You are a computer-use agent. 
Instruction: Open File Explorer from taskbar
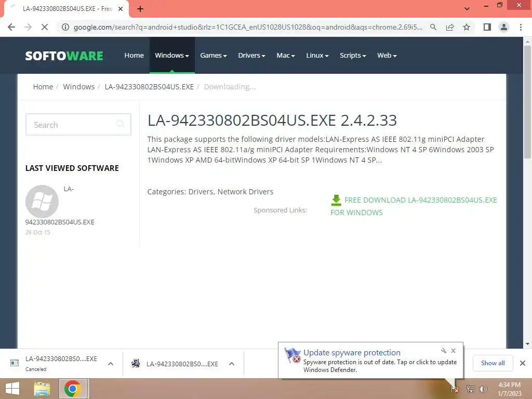pyautogui.click(x=42, y=389)
